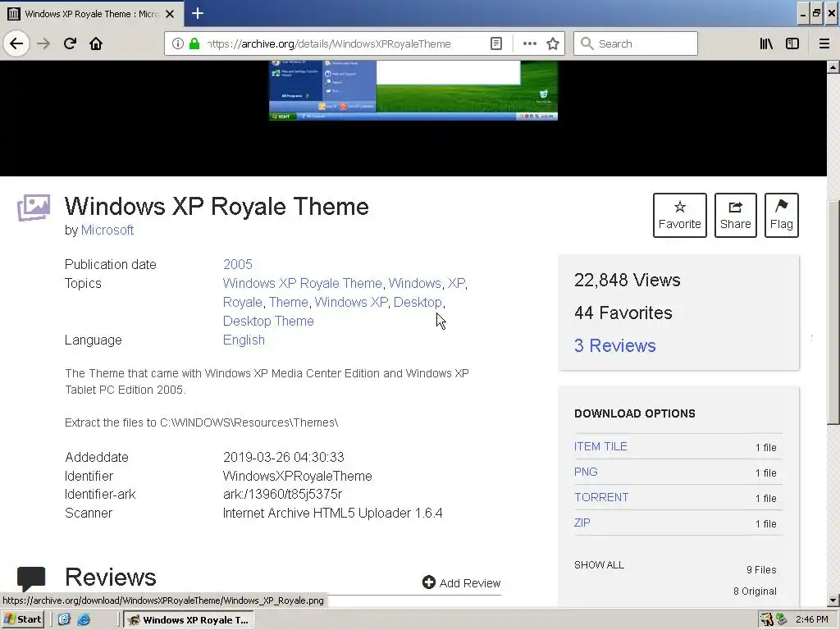
Task: Click the Share button
Action: 735,215
